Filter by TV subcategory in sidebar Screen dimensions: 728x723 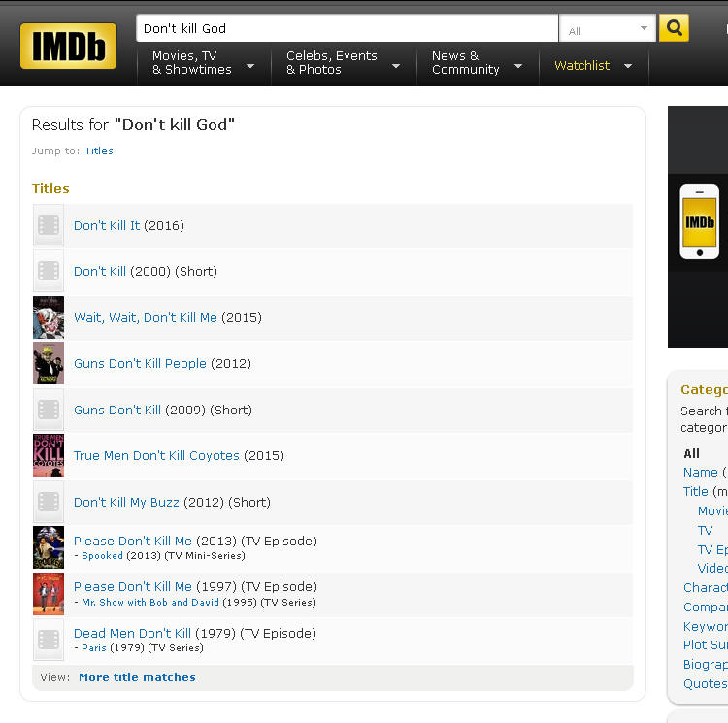[705, 531]
